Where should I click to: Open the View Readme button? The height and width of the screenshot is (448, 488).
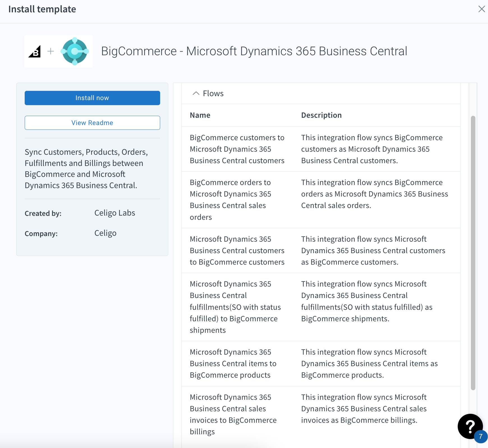(92, 123)
